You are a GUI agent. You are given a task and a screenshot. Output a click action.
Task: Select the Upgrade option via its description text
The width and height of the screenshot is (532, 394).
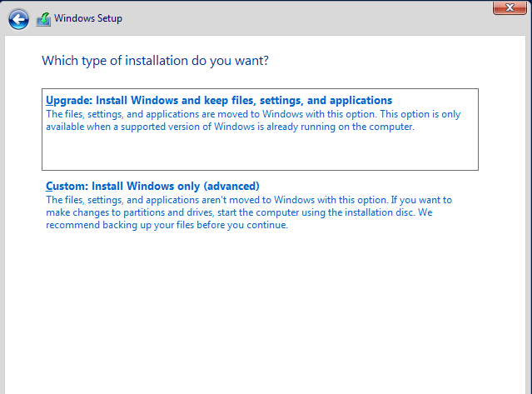253,121
